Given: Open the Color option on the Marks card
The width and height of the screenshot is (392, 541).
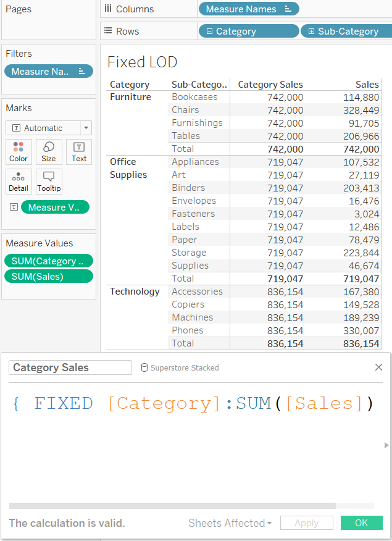Looking at the screenshot, I should point(19,152).
